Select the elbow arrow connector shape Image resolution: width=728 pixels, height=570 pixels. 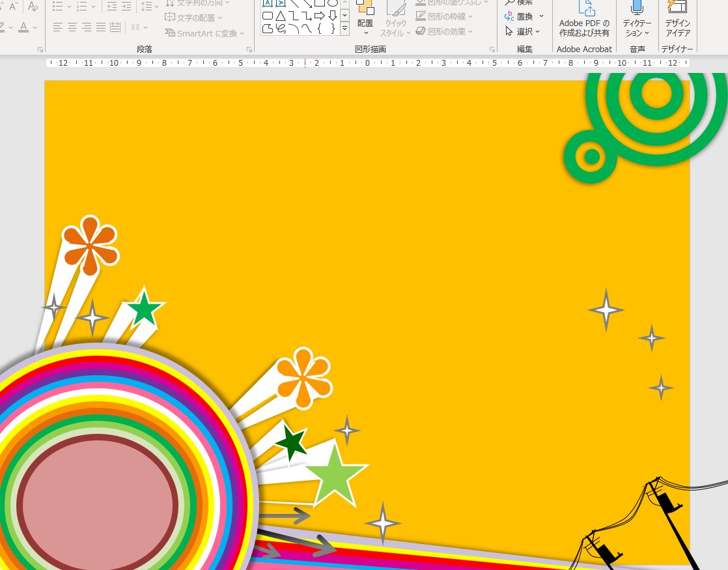coord(307,16)
